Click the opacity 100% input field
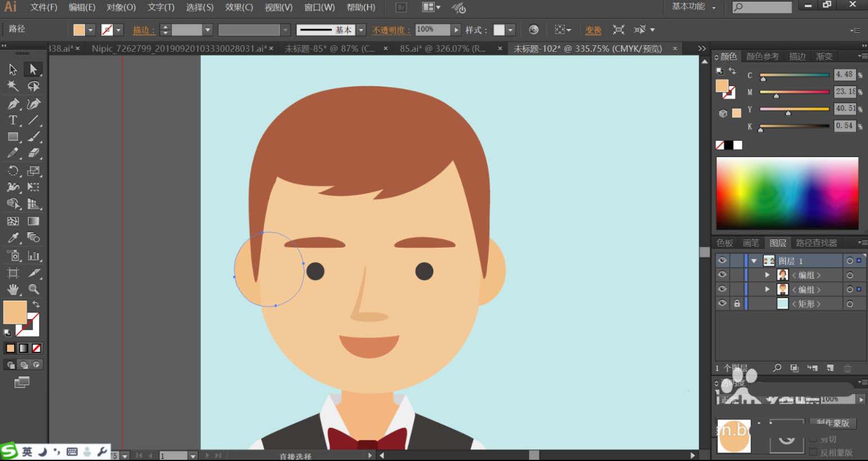Viewport: 868px width, 461px height. click(432, 29)
